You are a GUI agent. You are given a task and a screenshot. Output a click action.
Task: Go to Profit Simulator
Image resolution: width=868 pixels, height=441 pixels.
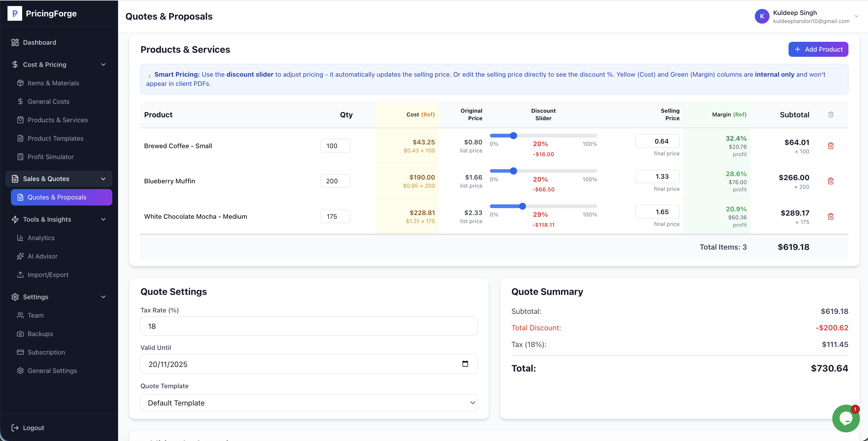(51, 157)
